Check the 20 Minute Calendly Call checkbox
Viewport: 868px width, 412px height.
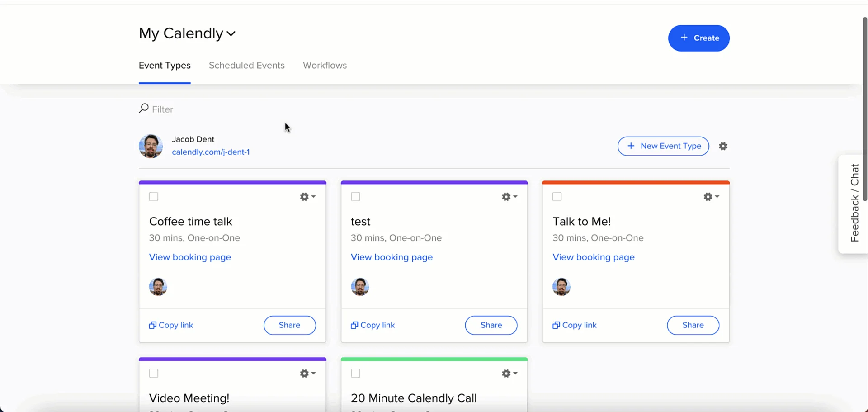coord(356,374)
